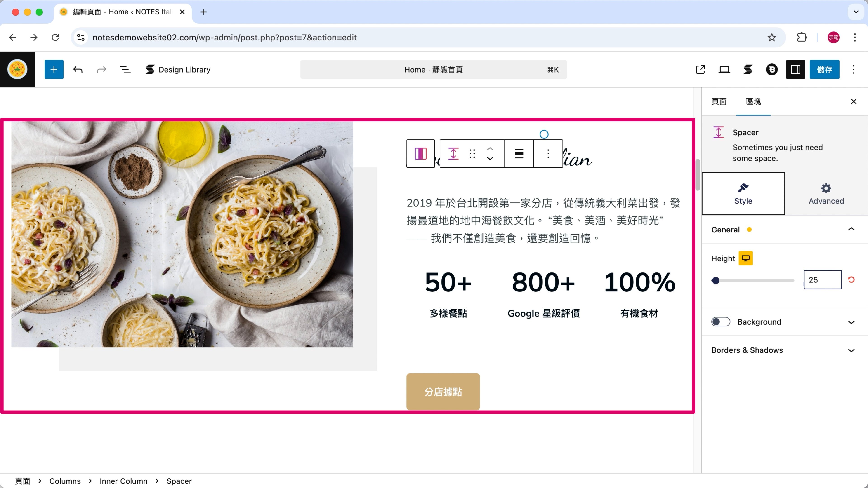This screenshot has height=488, width=868.
Task: Open the document overview list icon
Action: (125, 69)
